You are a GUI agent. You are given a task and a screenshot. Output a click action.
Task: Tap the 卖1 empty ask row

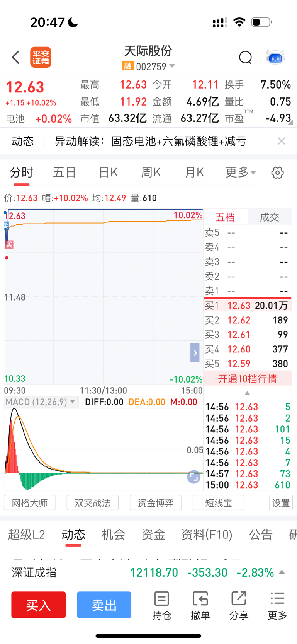coord(248,291)
